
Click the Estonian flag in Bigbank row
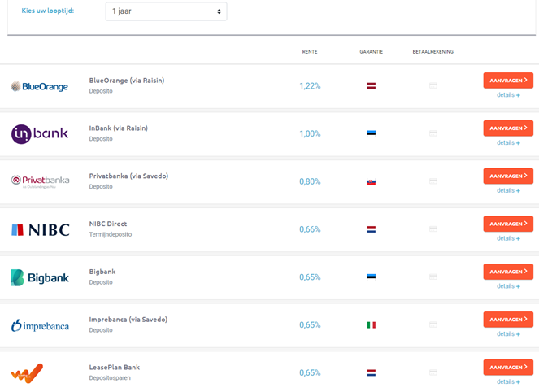point(372,277)
